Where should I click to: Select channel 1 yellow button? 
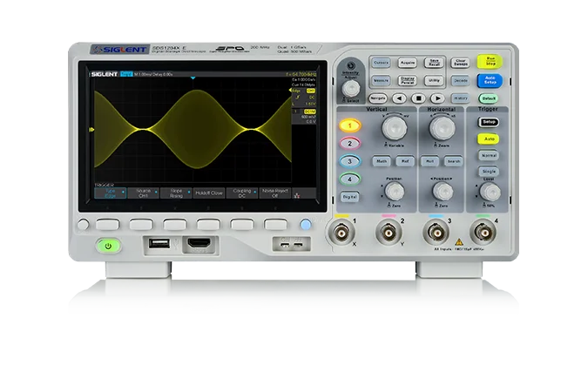coord(350,125)
